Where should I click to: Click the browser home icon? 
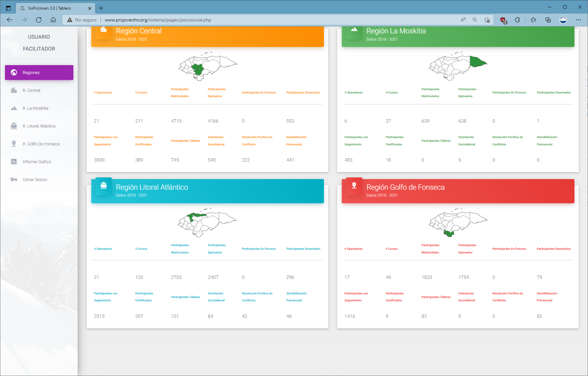point(53,20)
